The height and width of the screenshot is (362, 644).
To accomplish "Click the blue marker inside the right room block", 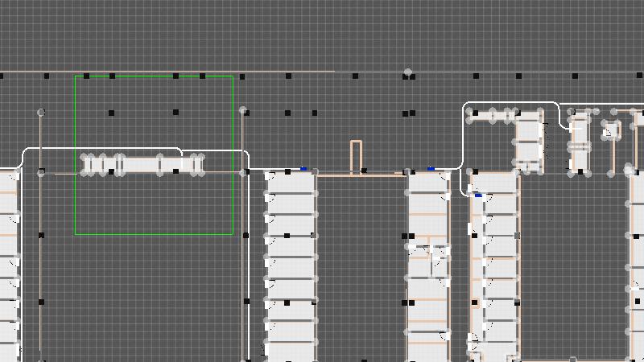I will pyautogui.click(x=478, y=195).
